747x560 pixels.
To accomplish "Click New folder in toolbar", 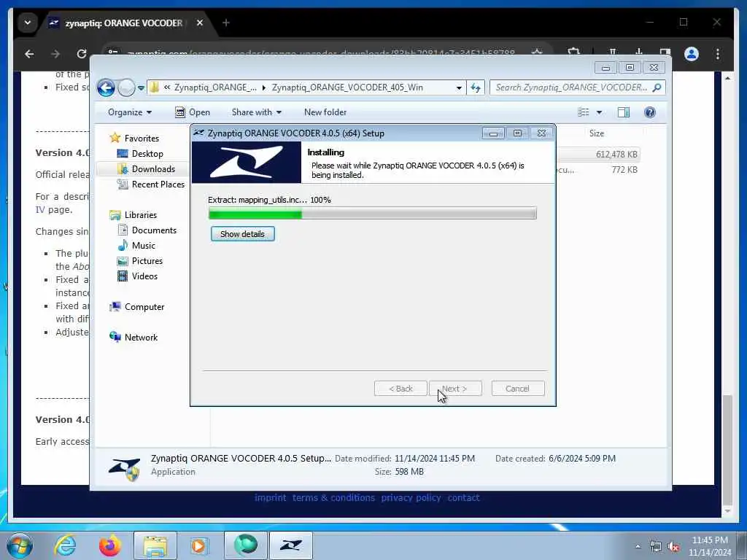I will pyautogui.click(x=325, y=112).
